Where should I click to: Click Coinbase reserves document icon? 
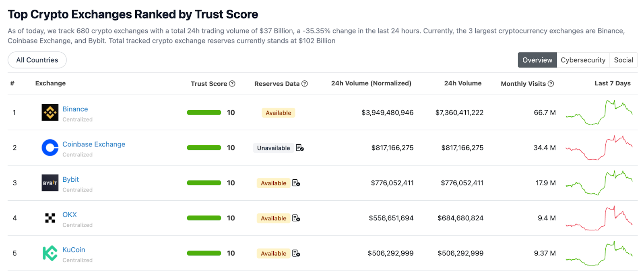pos(300,148)
